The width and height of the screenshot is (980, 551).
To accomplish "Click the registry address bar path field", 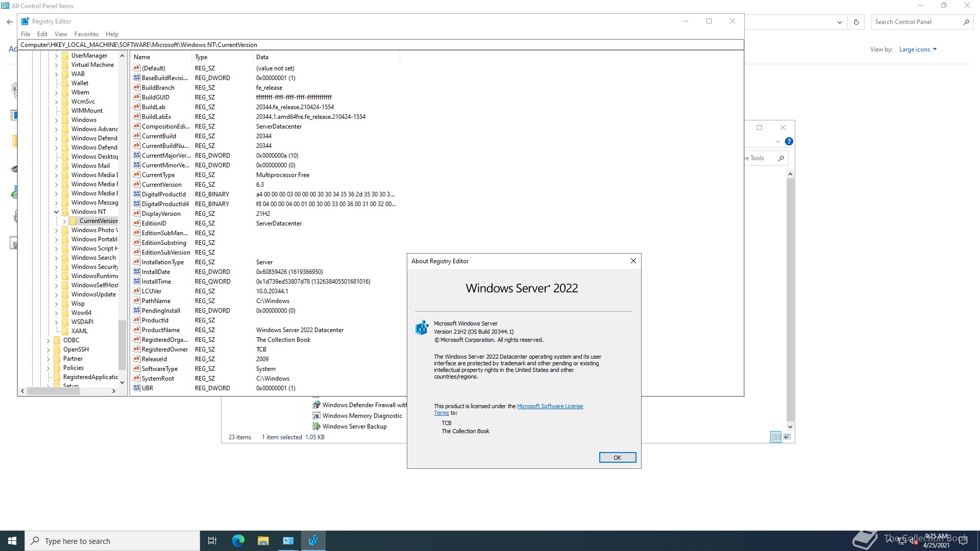I will pos(381,45).
